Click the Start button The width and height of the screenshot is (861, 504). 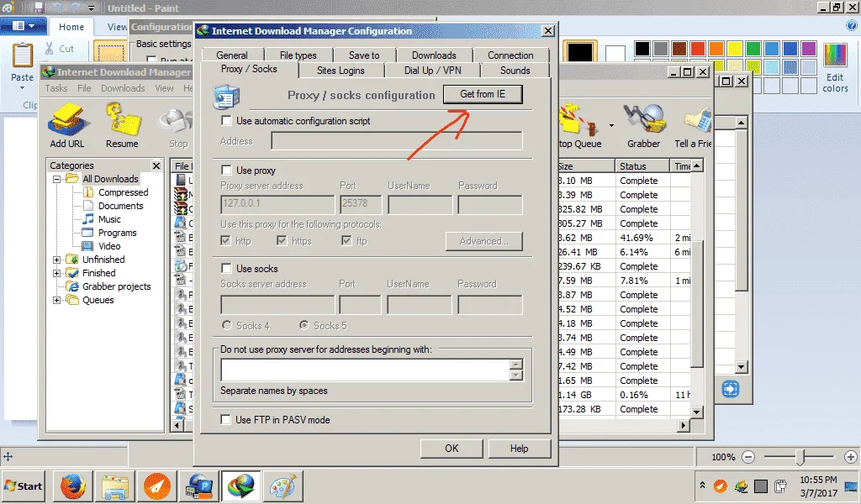[23, 486]
